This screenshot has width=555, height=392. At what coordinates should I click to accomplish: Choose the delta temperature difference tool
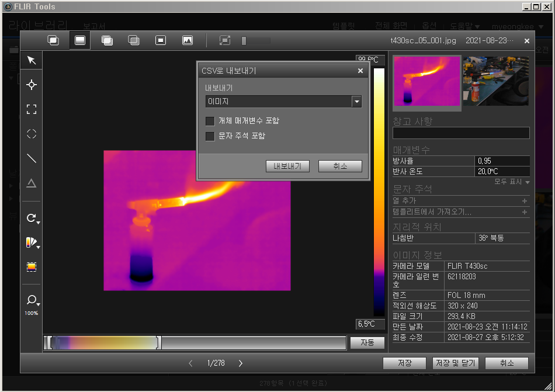point(32,183)
